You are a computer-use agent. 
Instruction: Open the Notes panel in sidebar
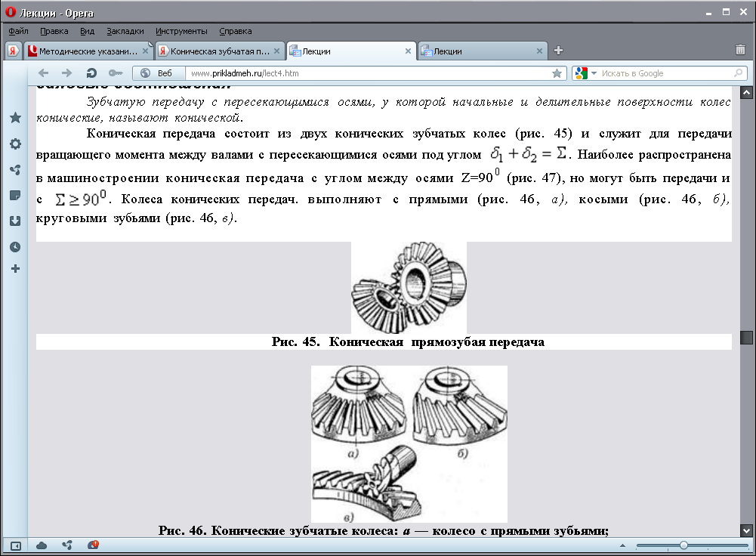tap(15, 196)
